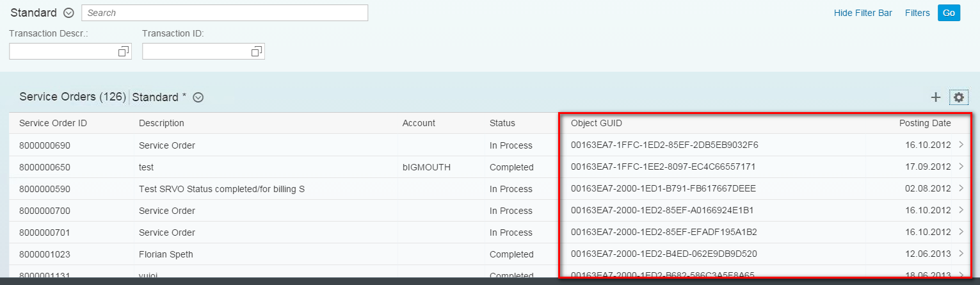Open the Standard variant dropdown at top
980x285 pixels.
pyautogui.click(x=69, y=13)
